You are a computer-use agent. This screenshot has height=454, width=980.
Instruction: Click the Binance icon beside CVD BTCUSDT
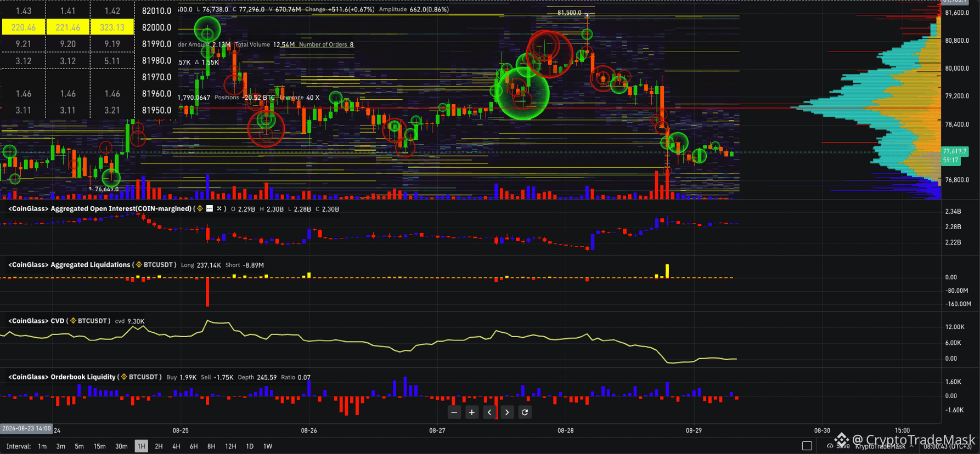[x=73, y=321]
